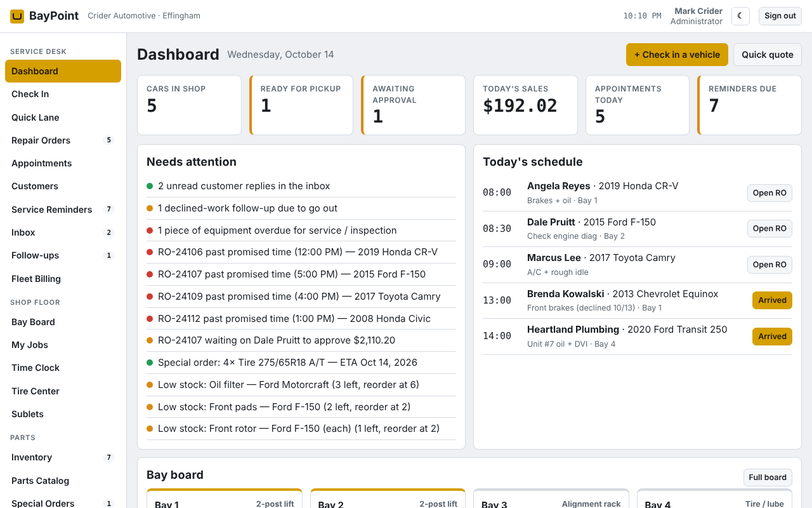This screenshot has height=508, width=812.
Task: Click the BayPoint logo icon
Action: (x=17, y=17)
